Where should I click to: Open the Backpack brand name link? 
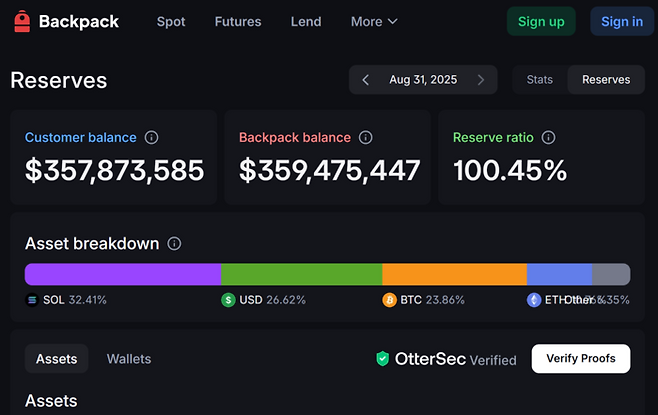[78, 21]
